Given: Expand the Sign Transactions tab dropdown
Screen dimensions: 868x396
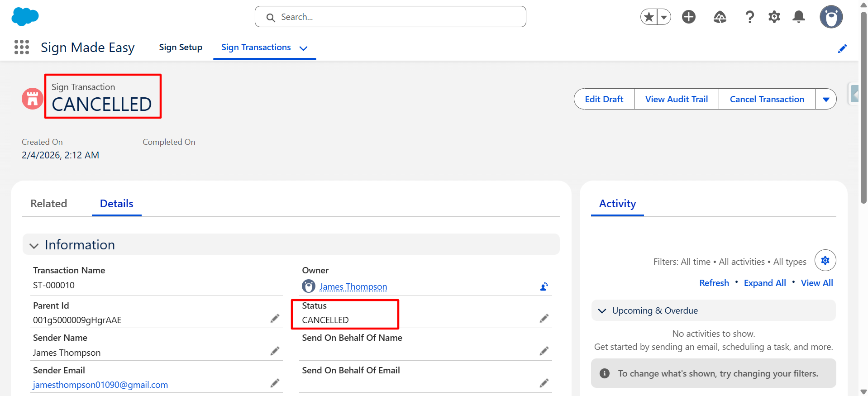Looking at the screenshot, I should [x=304, y=48].
